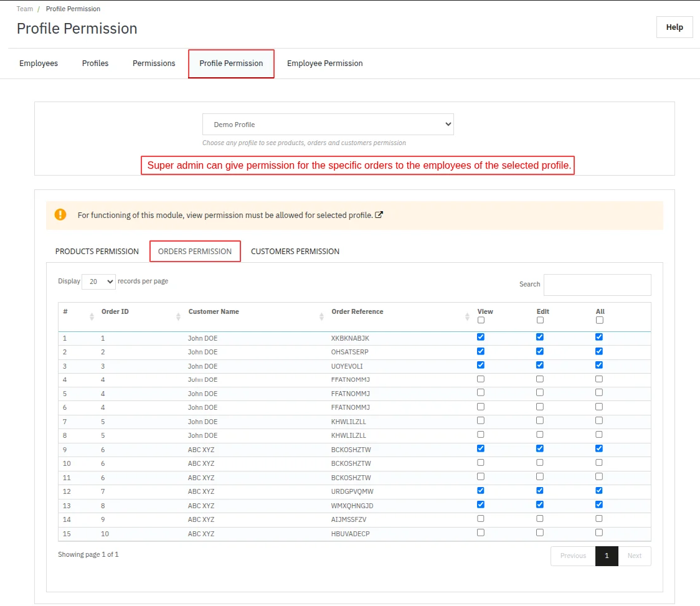The width and height of the screenshot is (700, 606).
Task: Sort table by Order ID column
Action: [x=178, y=316]
